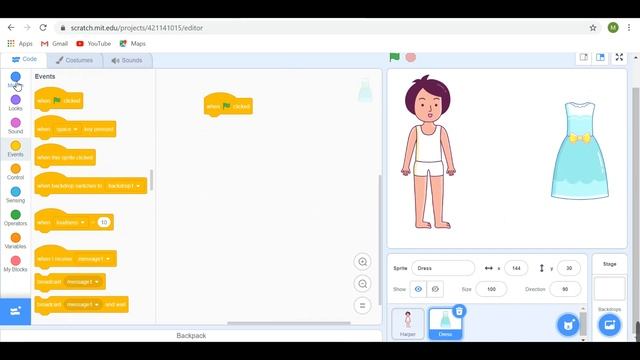Click the x position field 144

516,268
